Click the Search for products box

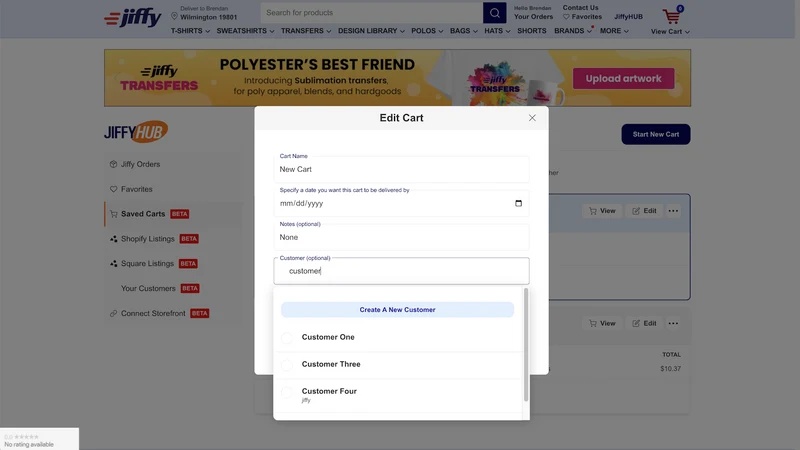pyautogui.click(x=372, y=13)
